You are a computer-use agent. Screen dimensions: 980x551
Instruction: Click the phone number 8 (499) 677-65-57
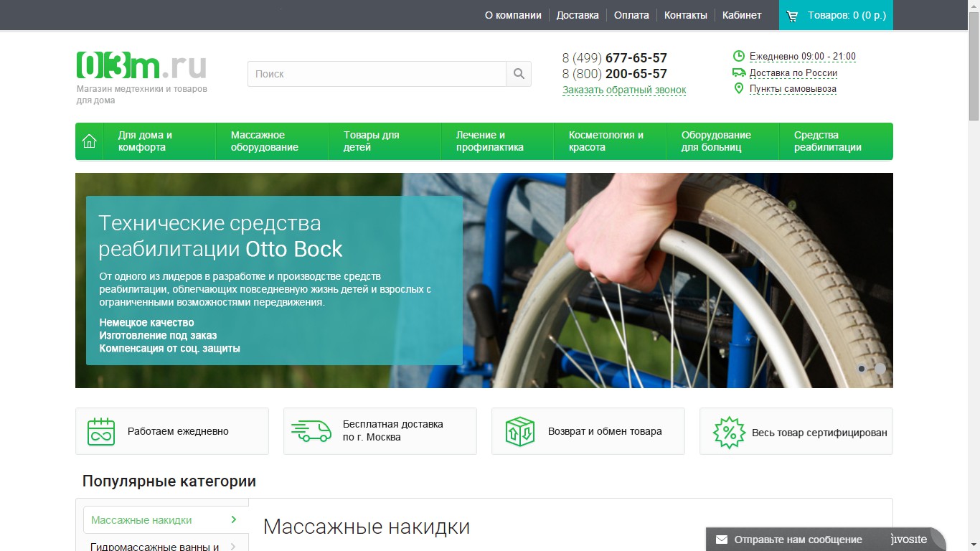click(x=615, y=58)
